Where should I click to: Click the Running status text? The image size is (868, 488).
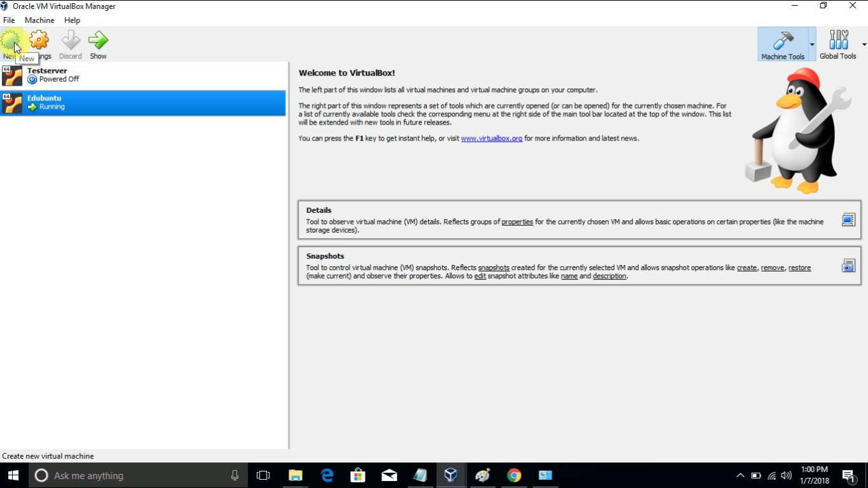[52, 107]
